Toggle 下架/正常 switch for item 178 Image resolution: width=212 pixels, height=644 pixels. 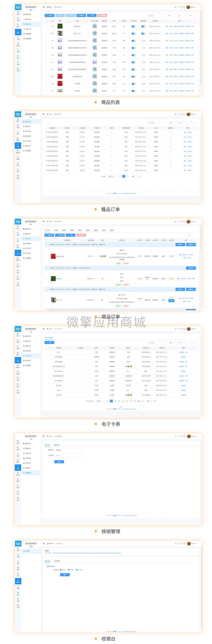coord(133,26)
